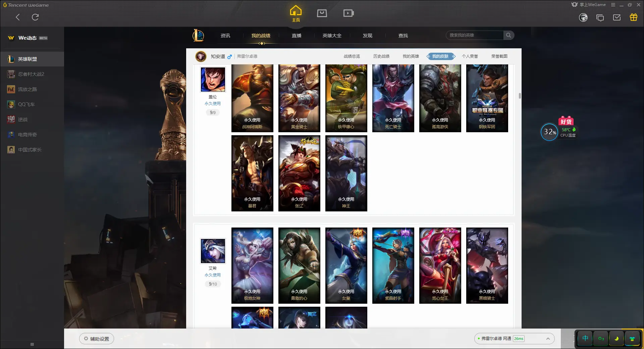Open We动态 at the top of the sidebar
The width and height of the screenshot is (644, 349).
click(28, 38)
